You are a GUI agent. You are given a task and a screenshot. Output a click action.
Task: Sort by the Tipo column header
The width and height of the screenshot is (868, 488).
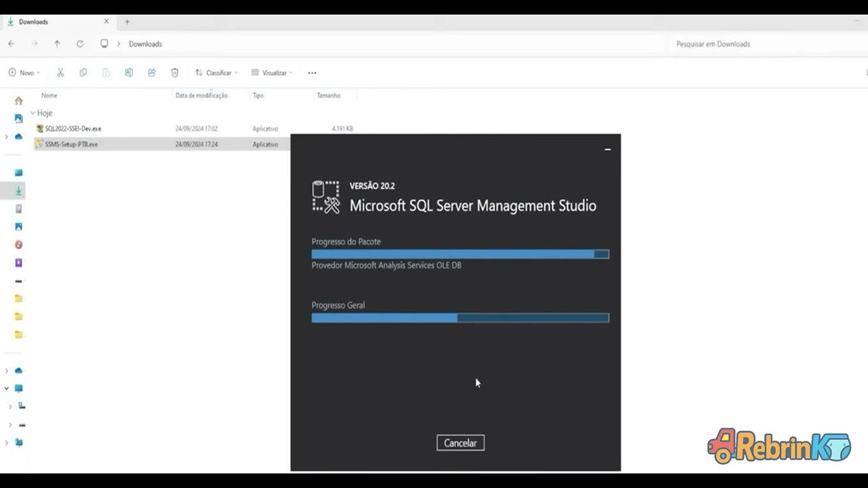258,96
